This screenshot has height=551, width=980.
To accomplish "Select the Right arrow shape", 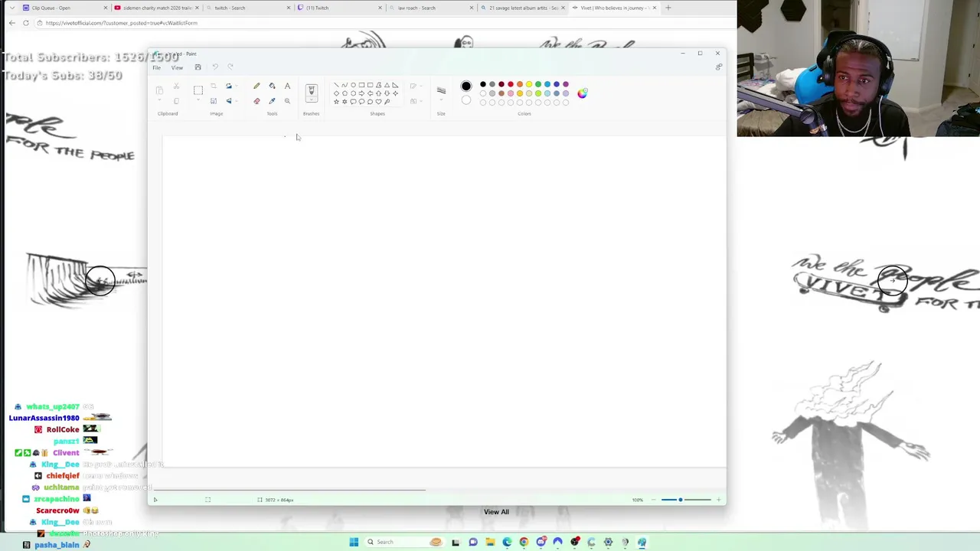I will tap(361, 93).
